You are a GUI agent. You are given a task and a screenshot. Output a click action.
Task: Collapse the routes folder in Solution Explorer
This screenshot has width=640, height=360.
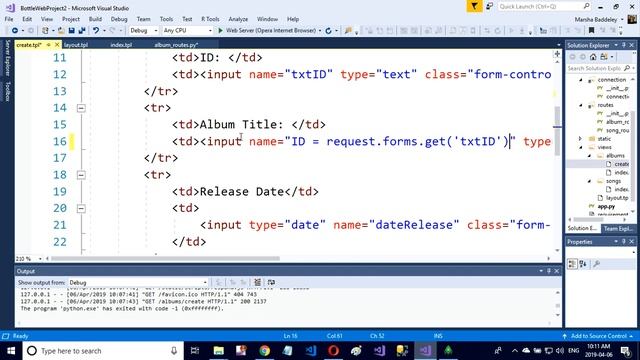[x=581, y=105]
